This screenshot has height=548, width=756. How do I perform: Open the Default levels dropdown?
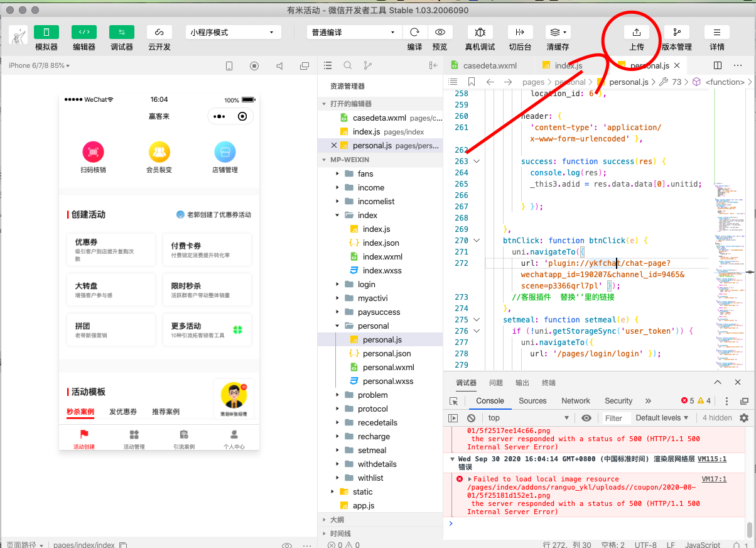(x=662, y=418)
